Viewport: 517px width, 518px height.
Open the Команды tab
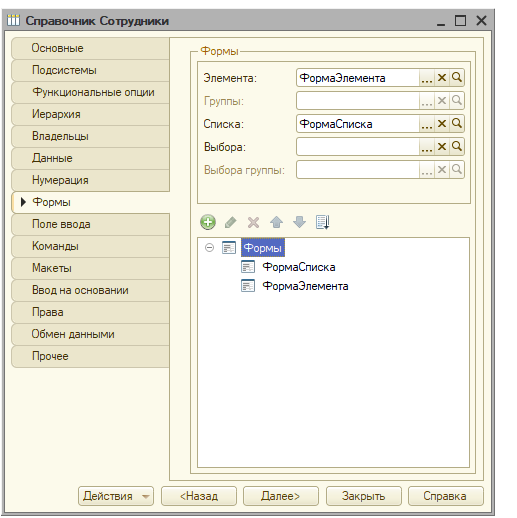click(90, 246)
